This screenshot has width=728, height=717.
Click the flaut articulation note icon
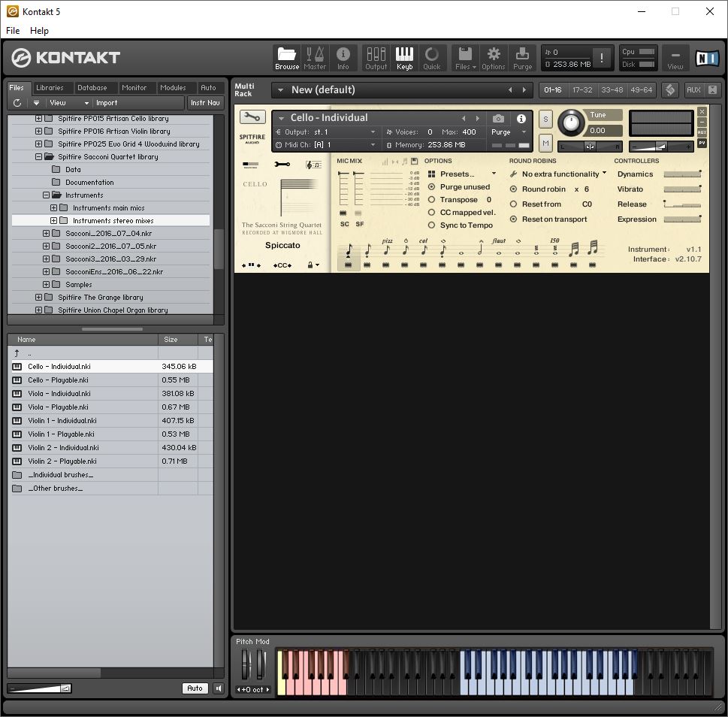pyautogui.click(x=499, y=249)
